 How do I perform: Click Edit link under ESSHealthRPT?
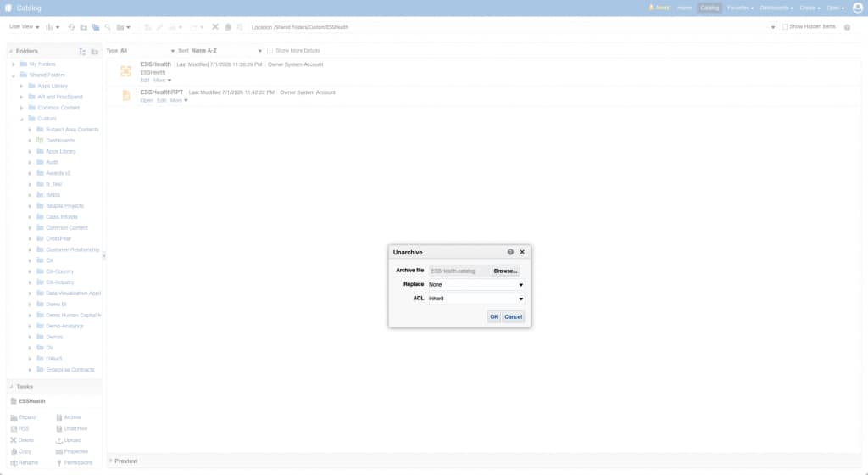point(161,100)
